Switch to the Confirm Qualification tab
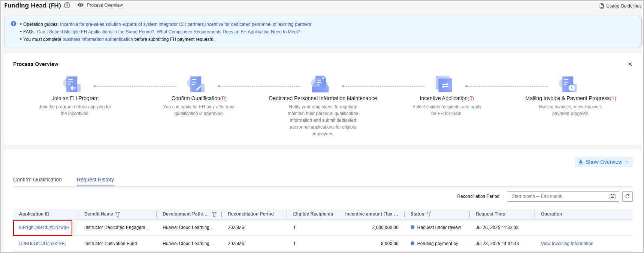644x253 pixels. click(x=37, y=180)
